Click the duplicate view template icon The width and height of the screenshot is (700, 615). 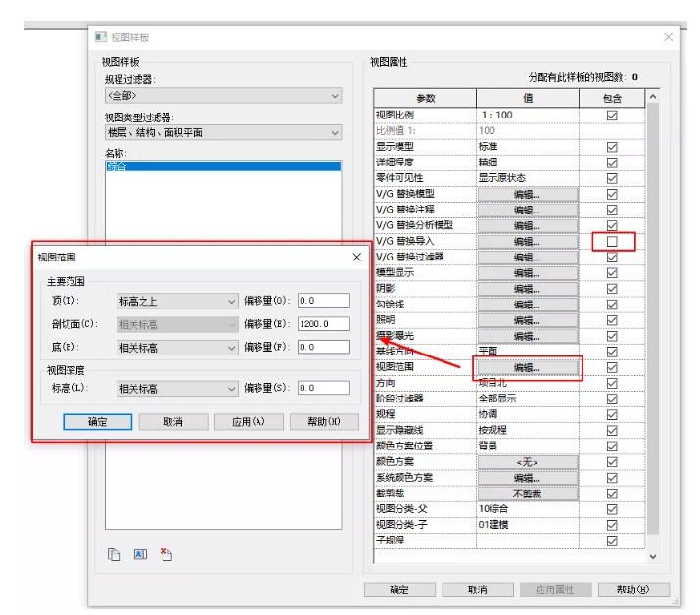[x=114, y=554]
